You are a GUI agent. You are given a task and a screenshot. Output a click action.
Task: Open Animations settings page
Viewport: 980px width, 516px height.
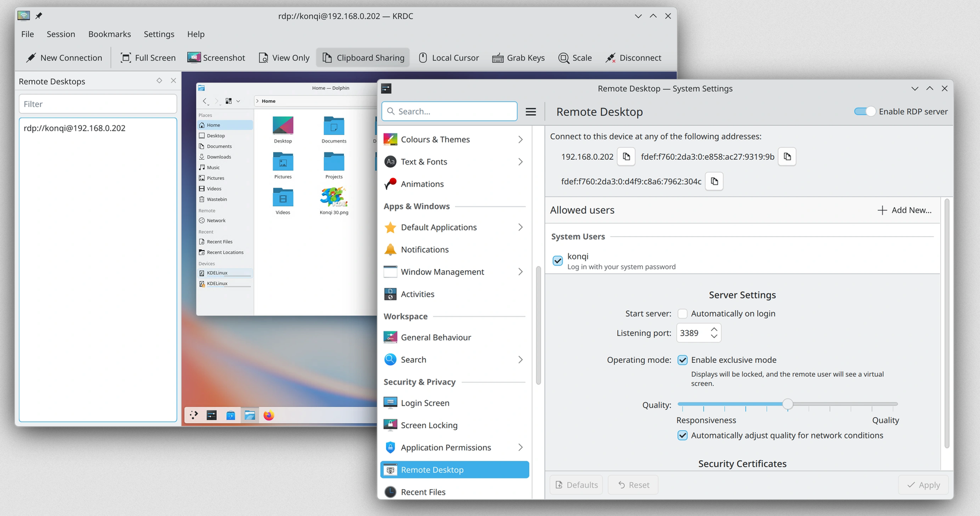click(x=454, y=184)
